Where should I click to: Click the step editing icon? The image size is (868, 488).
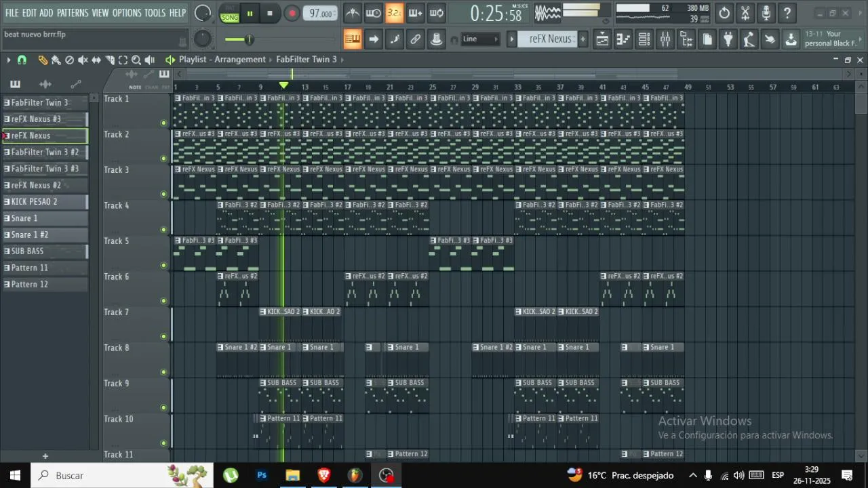[395, 39]
